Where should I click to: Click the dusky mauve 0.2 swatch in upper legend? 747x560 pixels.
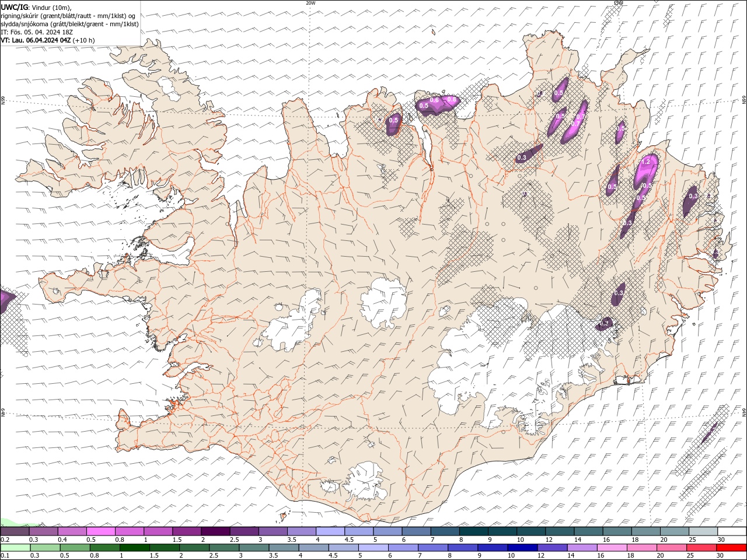[15, 531]
